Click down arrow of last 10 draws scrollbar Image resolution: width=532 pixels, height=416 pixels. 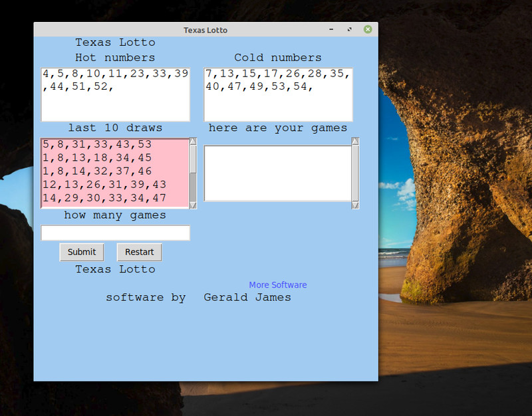coord(193,205)
